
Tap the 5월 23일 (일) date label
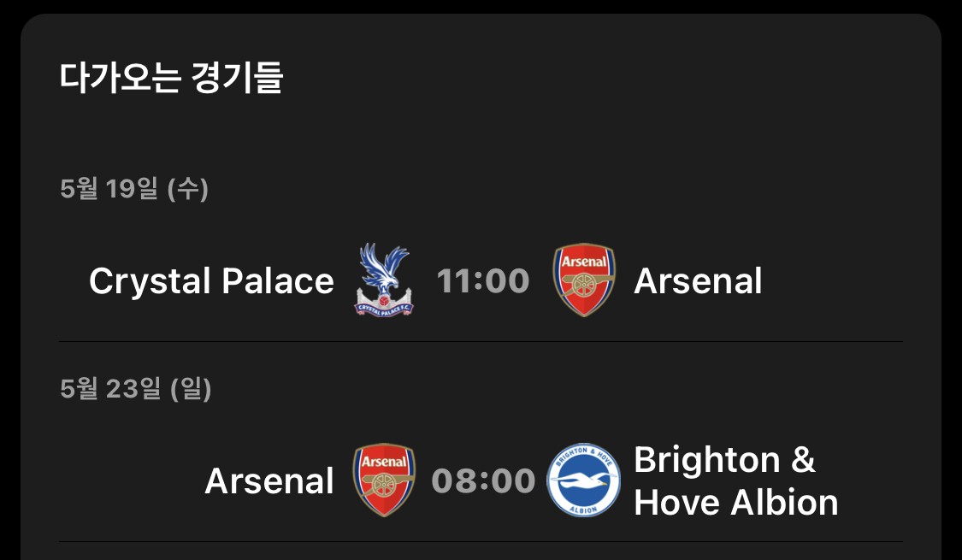pos(136,388)
